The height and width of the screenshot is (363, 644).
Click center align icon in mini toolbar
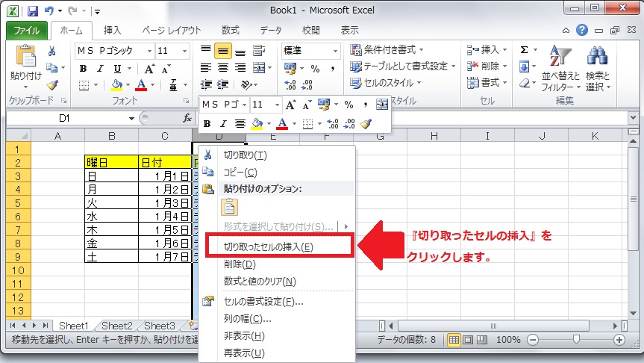[x=240, y=123]
